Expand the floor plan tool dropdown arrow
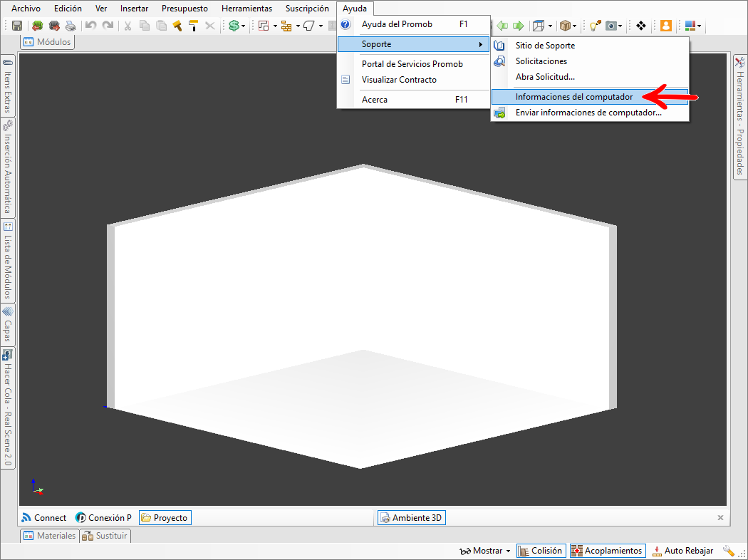Viewport: 748px width, 560px height. pos(275,26)
